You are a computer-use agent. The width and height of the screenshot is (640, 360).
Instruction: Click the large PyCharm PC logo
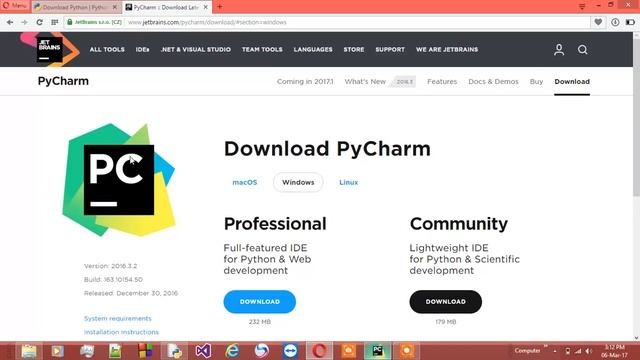click(119, 180)
